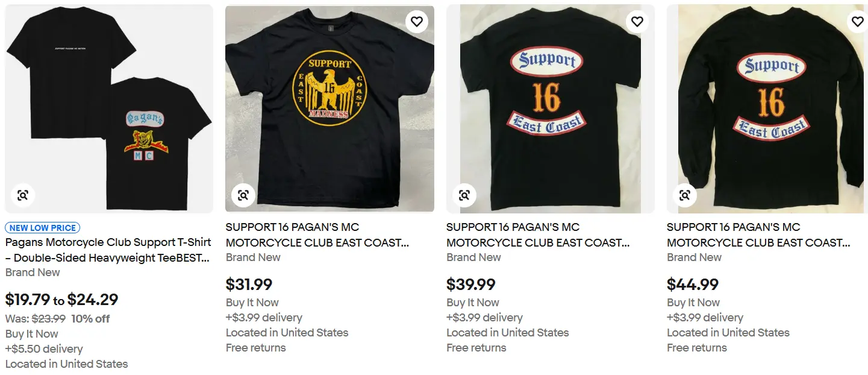The image size is (868, 375).
Task: Click the image search icon on the $39.99 shirt
Action: [x=464, y=195]
